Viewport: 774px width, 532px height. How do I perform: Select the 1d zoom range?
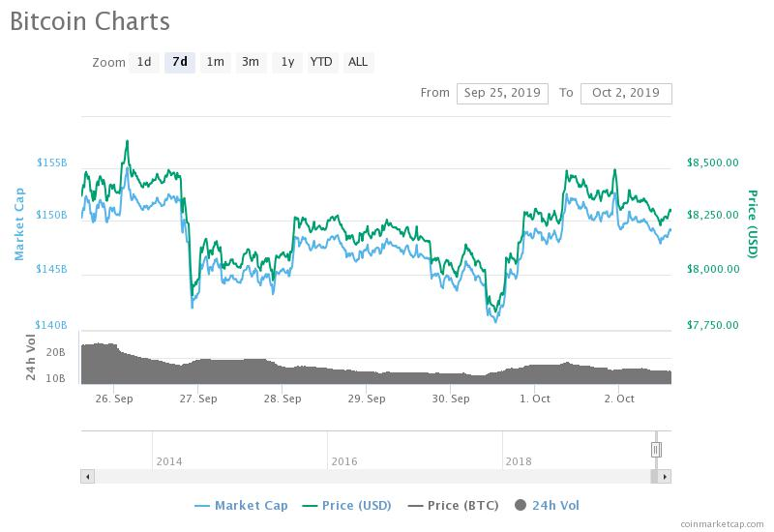144,62
